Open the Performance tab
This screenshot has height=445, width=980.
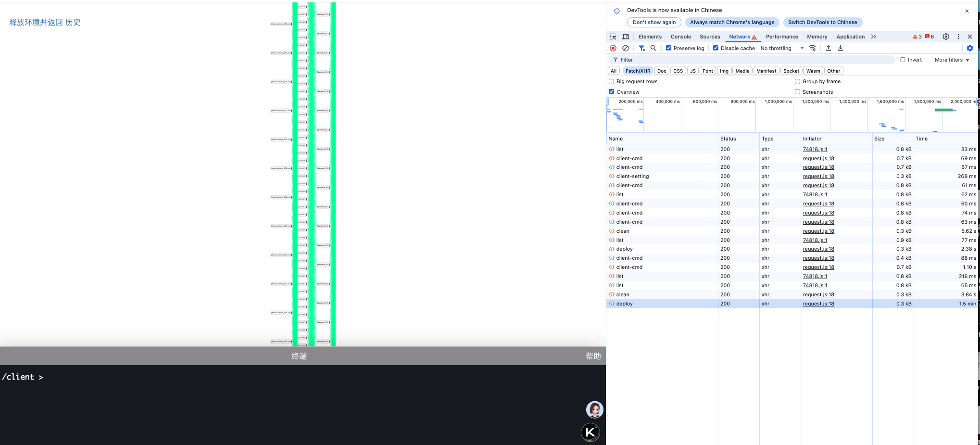point(781,37)
